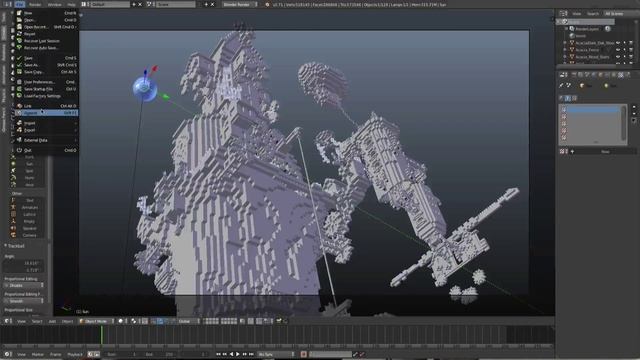Click New button below material slots
Image resolution: width=640 pixels, height=360 pixels.
(x=605, y=151)
